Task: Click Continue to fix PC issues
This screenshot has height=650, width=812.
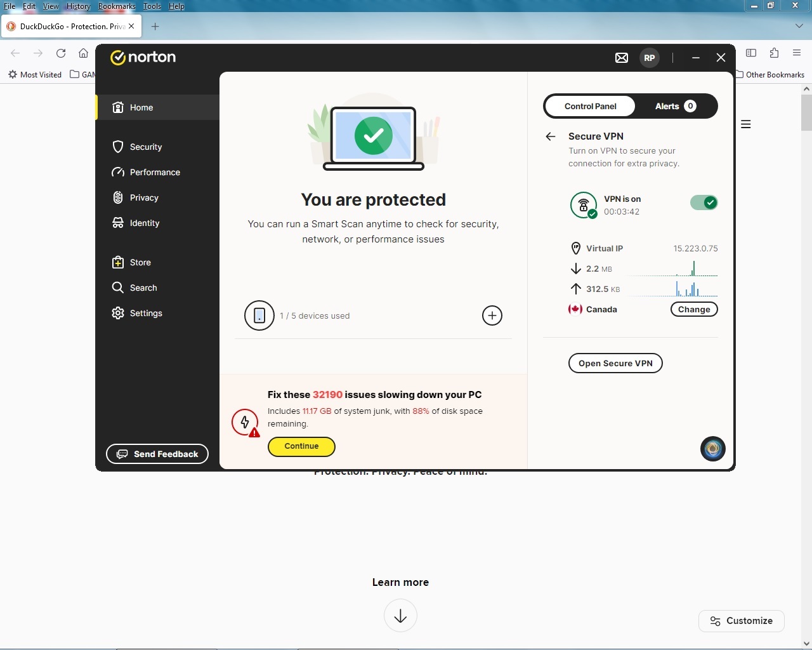Action: pos(301,446)
